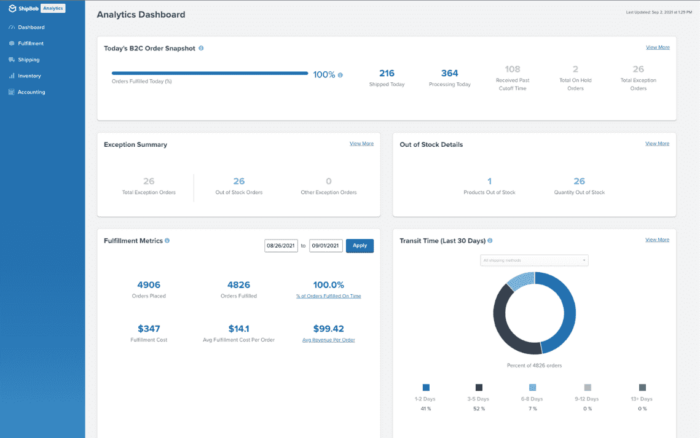Viewport: 700px width, 438px height.
Task: Click the Accounting icon in sidebar
Action: coord(10,92)
